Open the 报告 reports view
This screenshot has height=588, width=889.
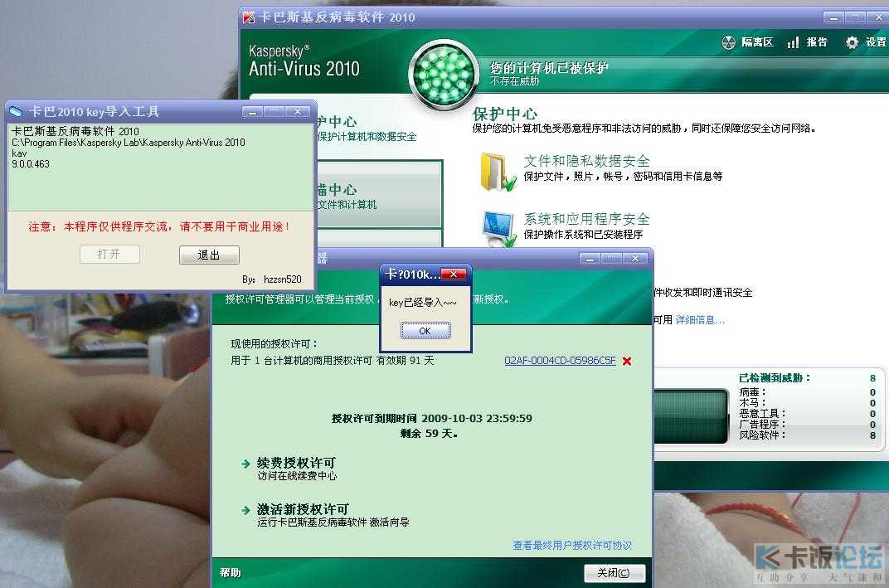pyautogui.click(x=807, y=42)
